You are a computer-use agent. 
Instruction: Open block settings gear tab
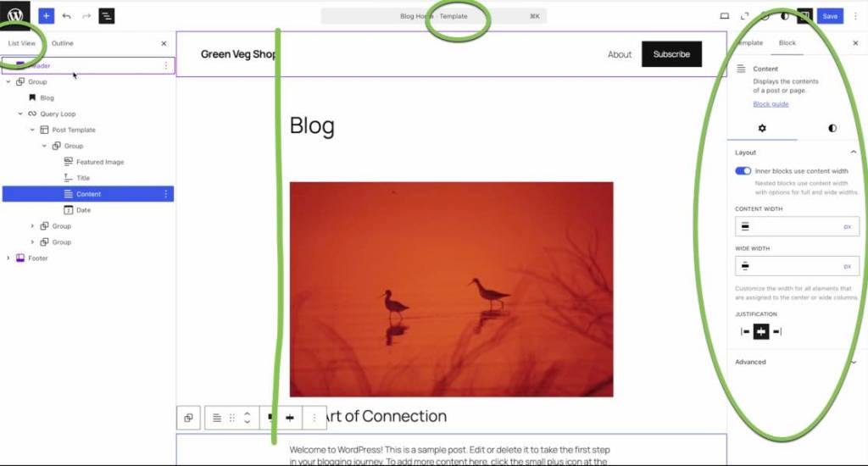[762, 128]
